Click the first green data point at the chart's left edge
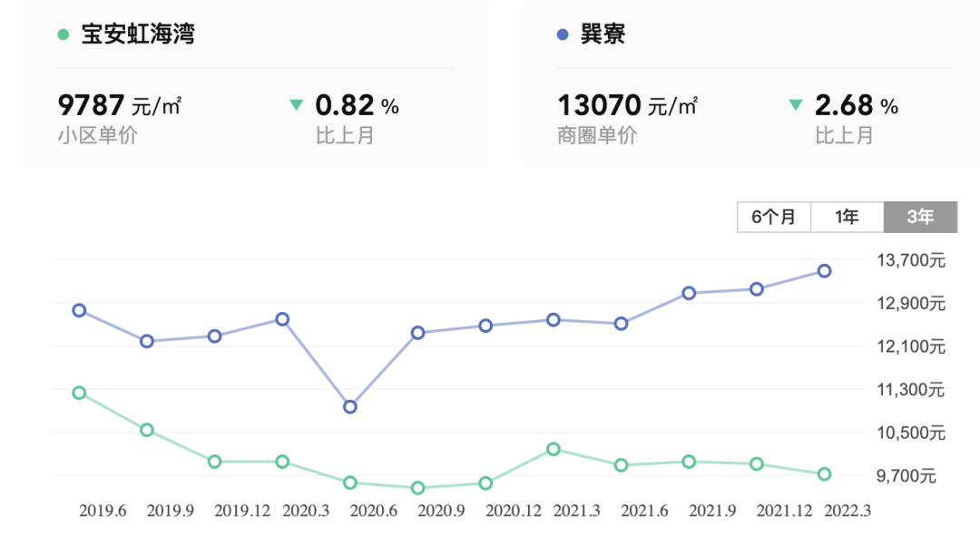This screenshot has width=980, height=545. [x=79, y=393]
